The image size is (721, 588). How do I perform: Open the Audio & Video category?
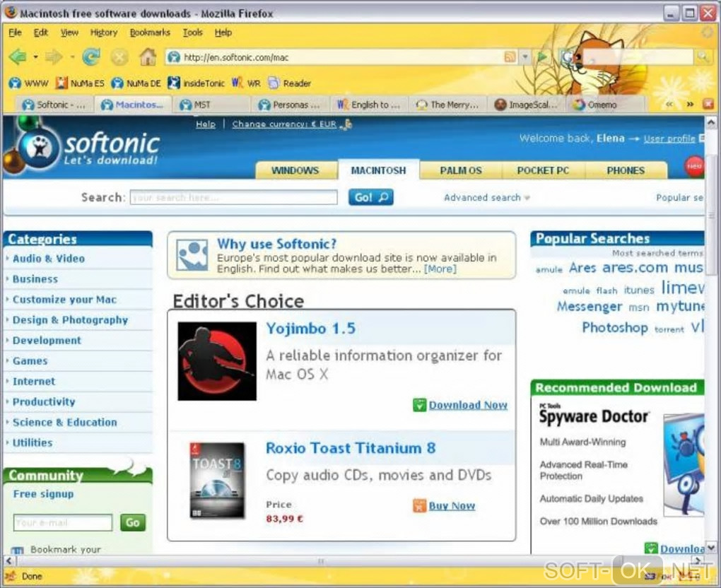(x=49, y=259)
